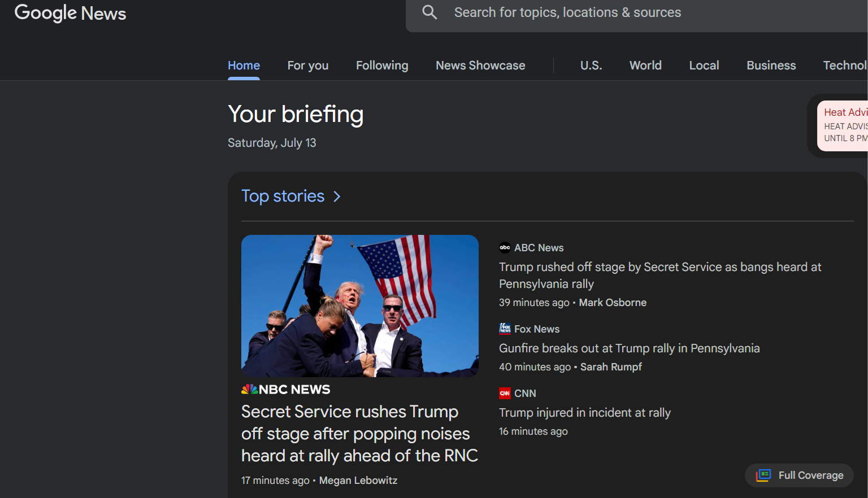Click the NBC News logo
868x498 pixels.
coord(286,390)
